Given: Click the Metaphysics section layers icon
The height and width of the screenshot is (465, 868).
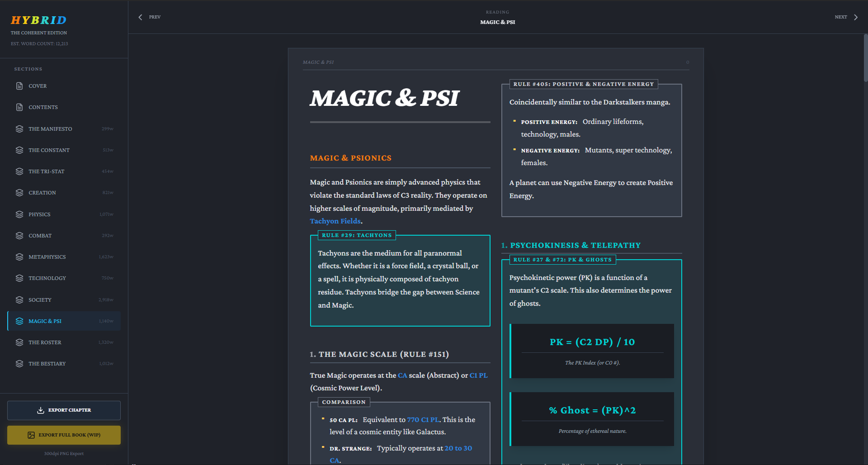Looking at the screenshot, I should pos(19,257).
